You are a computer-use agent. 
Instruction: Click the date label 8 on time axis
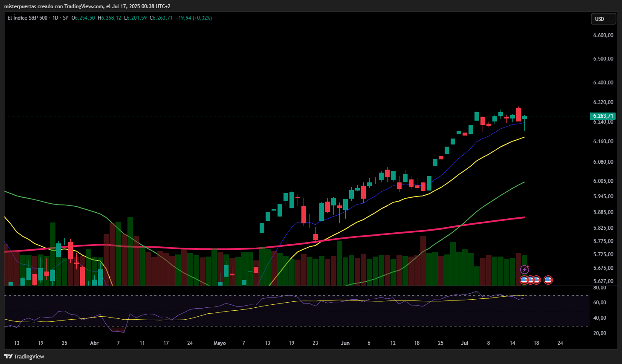pyautogui.click(x=489, y=343)
